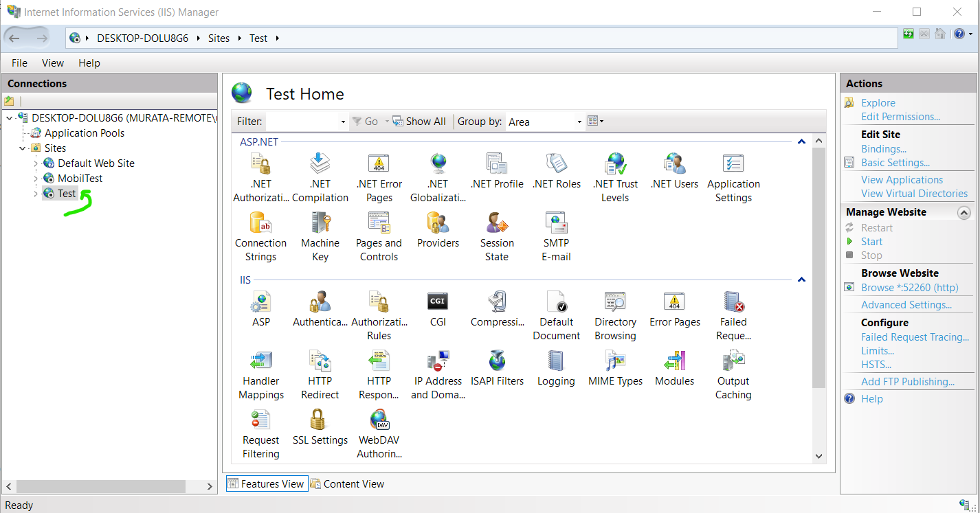Open Authentication feature icon
Viewport: 980px width, 513px height.
point(320,301)
